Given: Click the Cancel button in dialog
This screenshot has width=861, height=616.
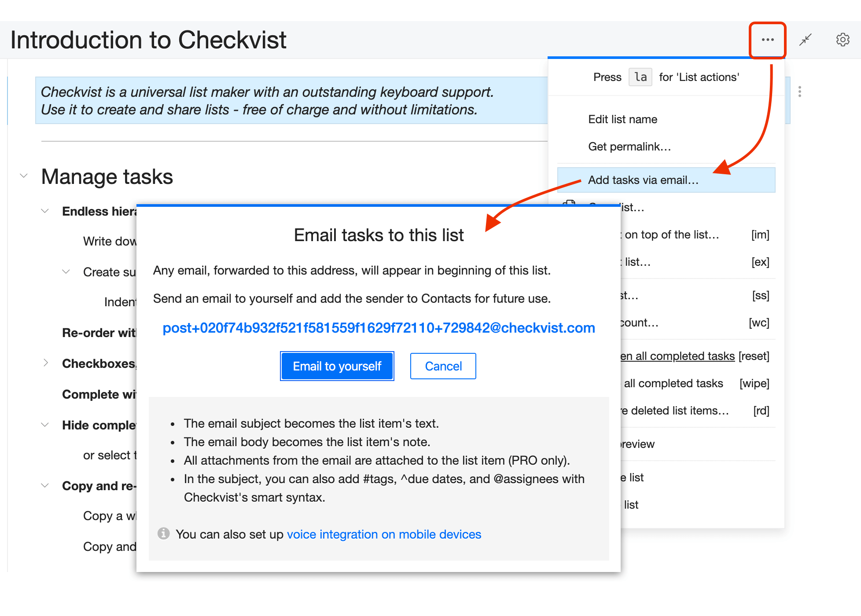Looking at the screenshot, I should point(443,366).
